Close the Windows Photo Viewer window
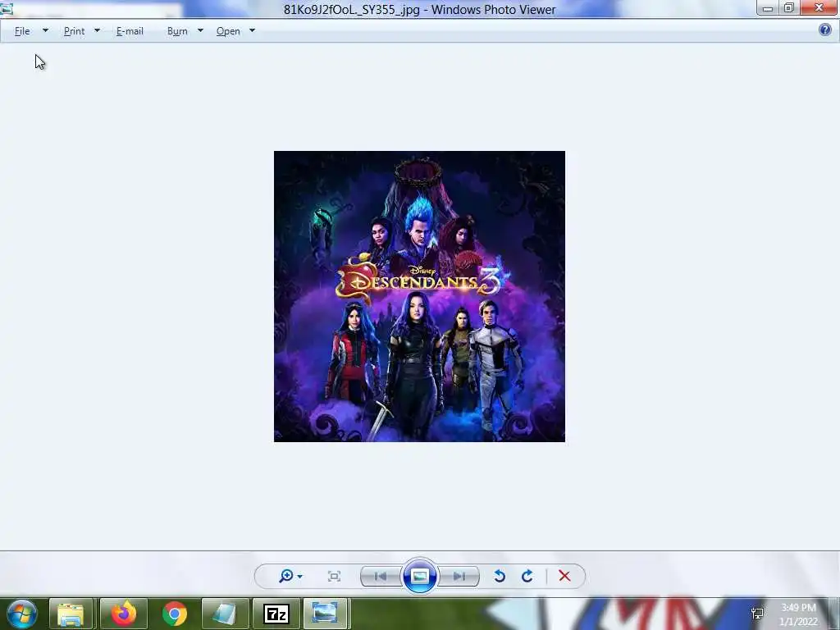 (x=819, y=7)
